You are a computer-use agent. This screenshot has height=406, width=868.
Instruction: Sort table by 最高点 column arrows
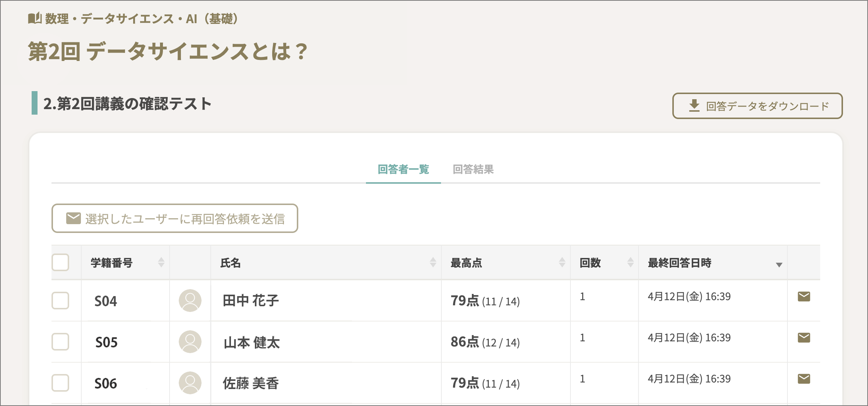(x=562, y=262)
